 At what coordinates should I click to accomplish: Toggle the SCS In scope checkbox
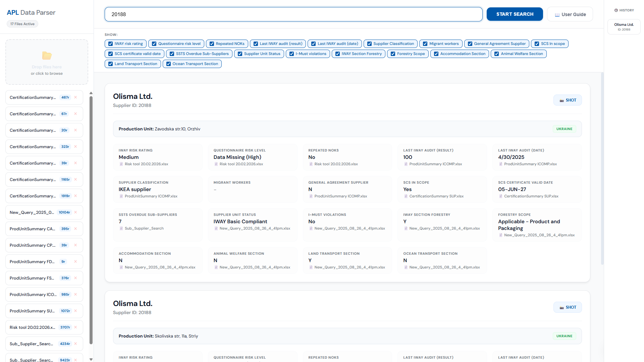(537, 44)
